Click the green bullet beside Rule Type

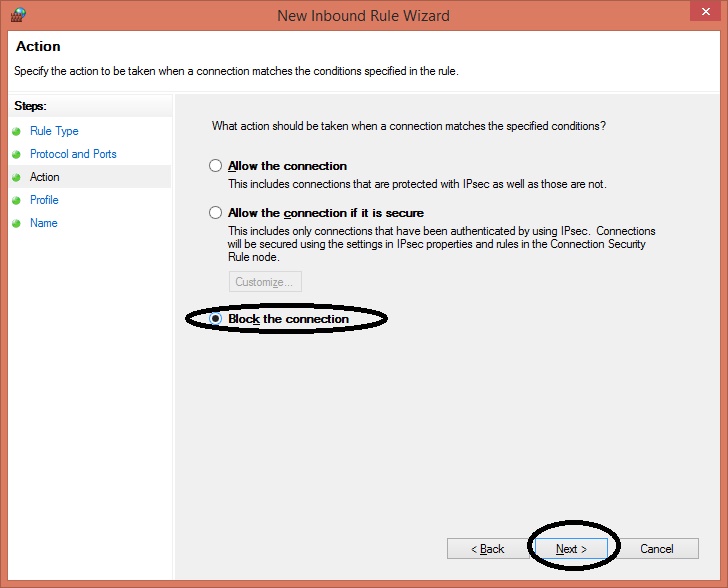pyautogui.click(x=17, y=131)
